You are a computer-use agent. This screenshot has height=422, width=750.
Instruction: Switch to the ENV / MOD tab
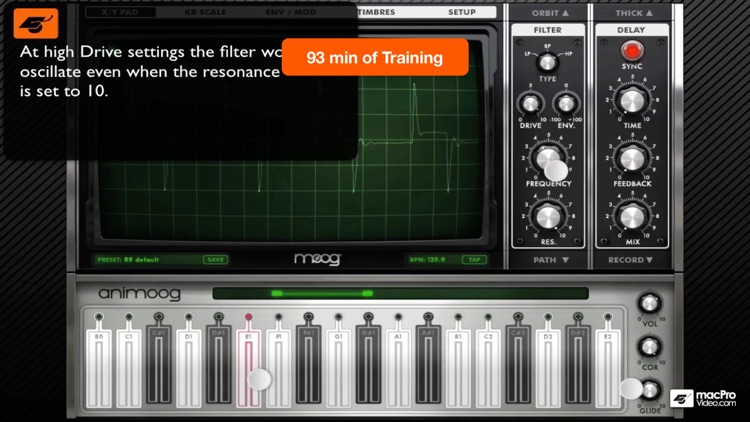tap(291, 12)
